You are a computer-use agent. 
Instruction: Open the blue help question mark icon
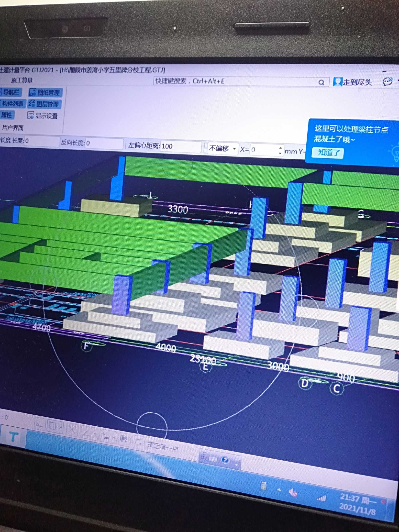coord(225,460)
